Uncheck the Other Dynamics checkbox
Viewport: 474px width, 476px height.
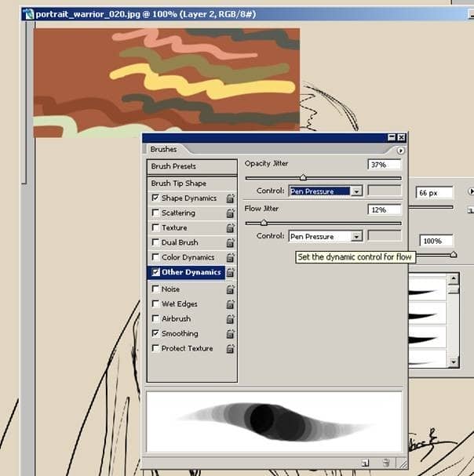(x=155, y=272)
